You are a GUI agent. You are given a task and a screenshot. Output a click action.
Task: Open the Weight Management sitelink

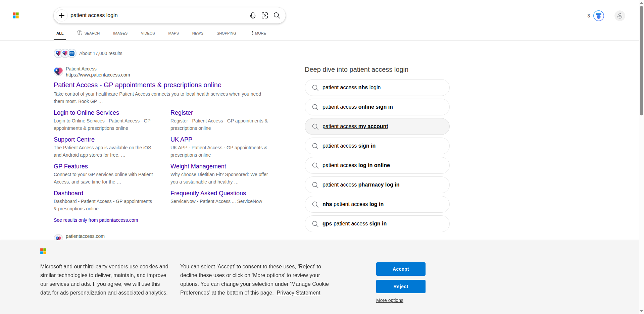click(198, 166)
